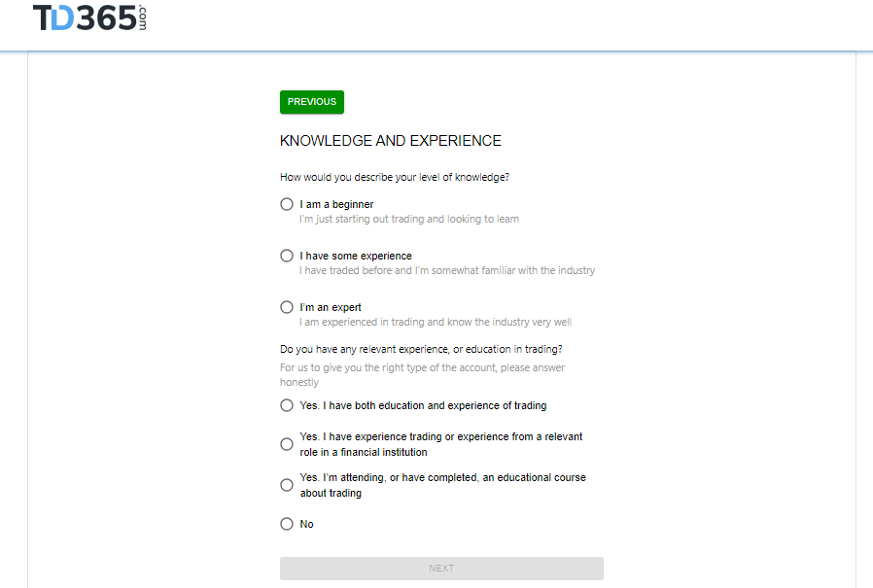Image resolution: width=873 pixels, height=588 pixels.
Task: Select the 'I am a beginner' radio circle
Action: point(287,204)
